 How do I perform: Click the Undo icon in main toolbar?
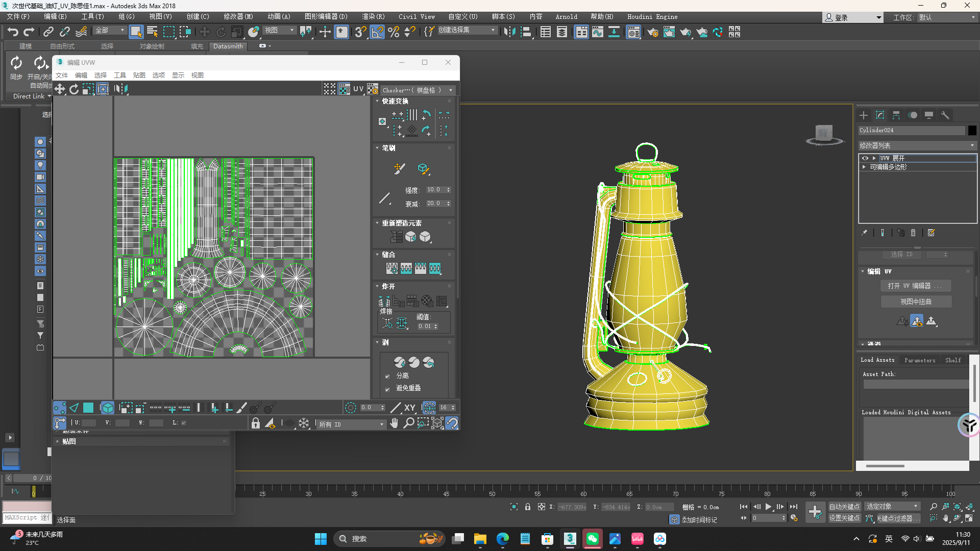pos(13,32)
